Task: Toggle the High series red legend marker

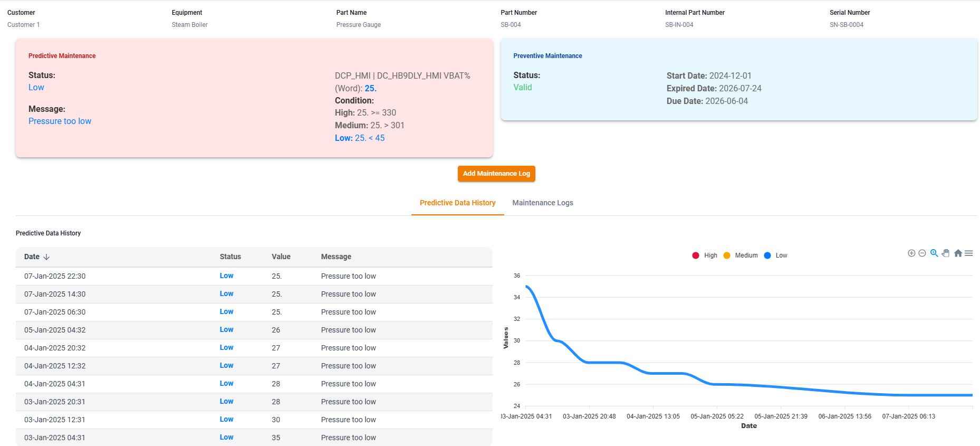Action: pos(696,255)
